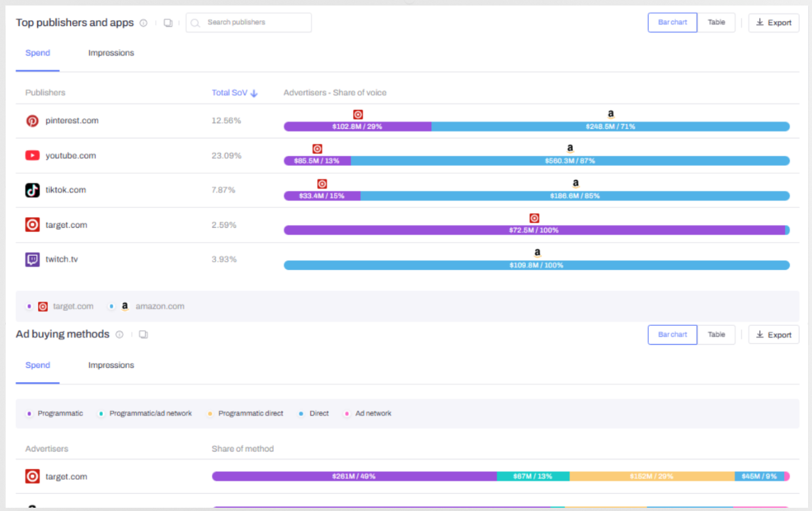Click the info icon beside Top publishers title

point(143,23)
